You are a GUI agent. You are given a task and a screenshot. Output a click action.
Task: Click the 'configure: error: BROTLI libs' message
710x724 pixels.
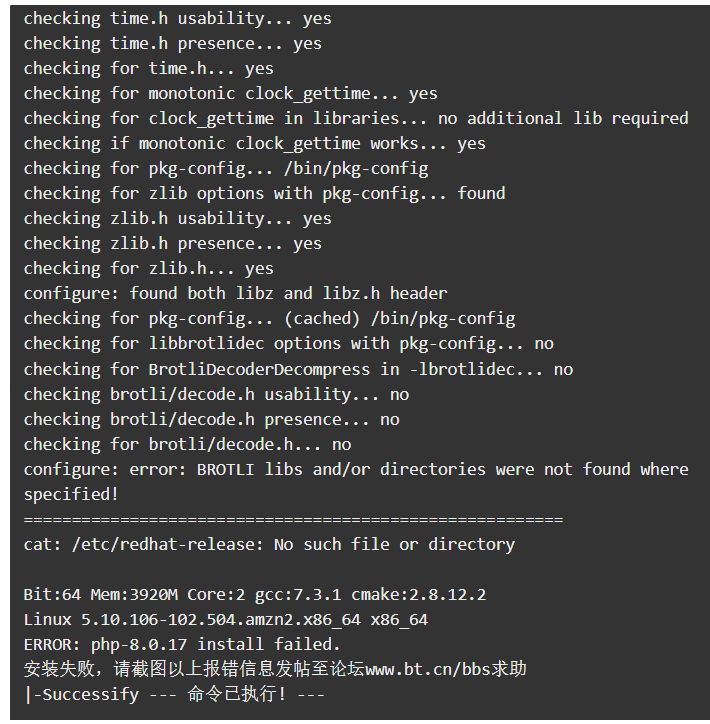pyautogui.click(x=356, y=482)
